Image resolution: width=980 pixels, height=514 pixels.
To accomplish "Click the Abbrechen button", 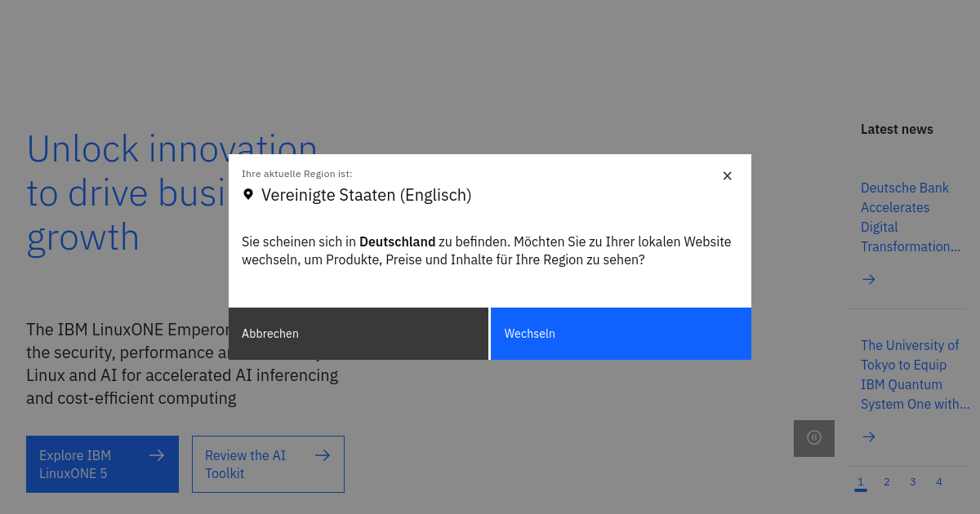I will 359,334.
